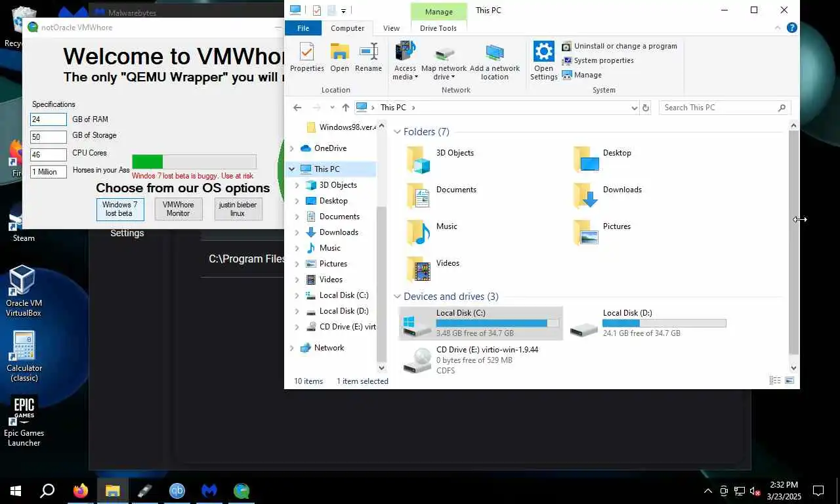Choose Windows 7 lost beta option
The width and height of the screenshot is (840, 504).
pos(120,209)
